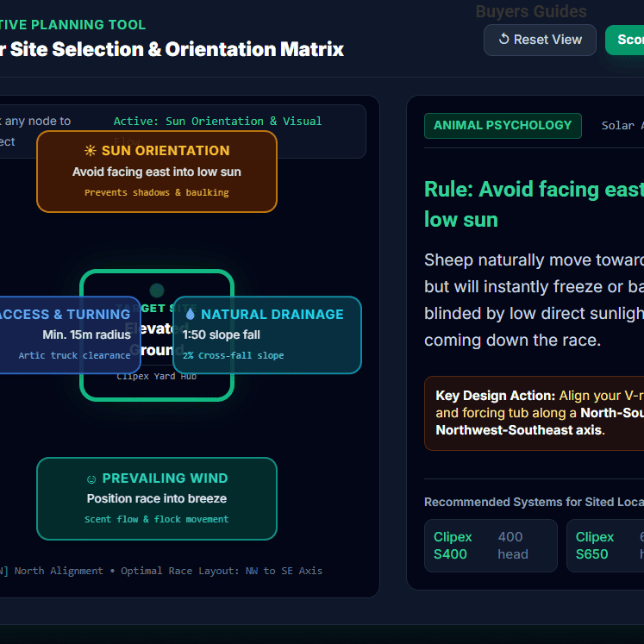This screenshot has width=644, height=644.
Task: Click the 'Clipex Yard Hub' label
Action: [x=157, y=377]
